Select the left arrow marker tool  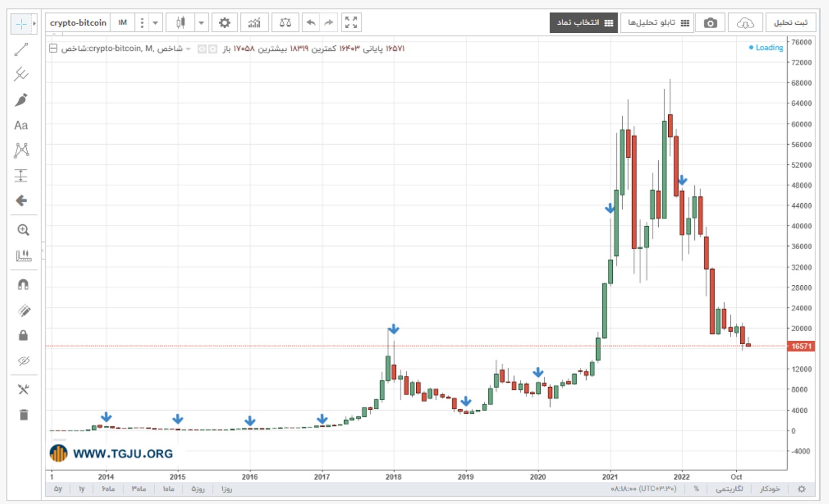(21, 201)
